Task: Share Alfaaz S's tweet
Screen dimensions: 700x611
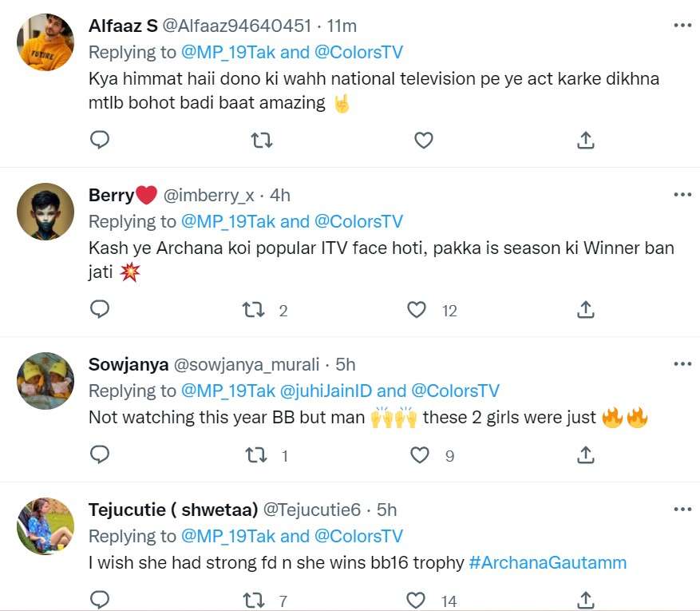Action: point(585,141)
